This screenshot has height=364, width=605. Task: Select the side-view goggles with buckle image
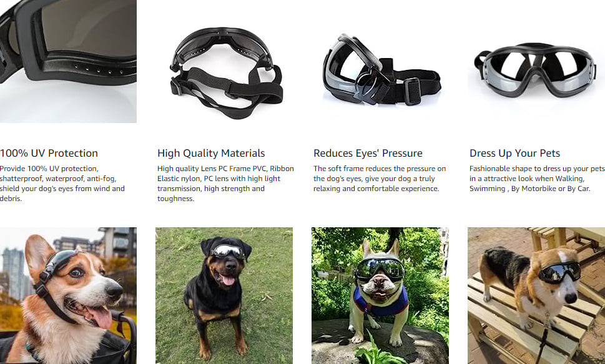point(381,70)
